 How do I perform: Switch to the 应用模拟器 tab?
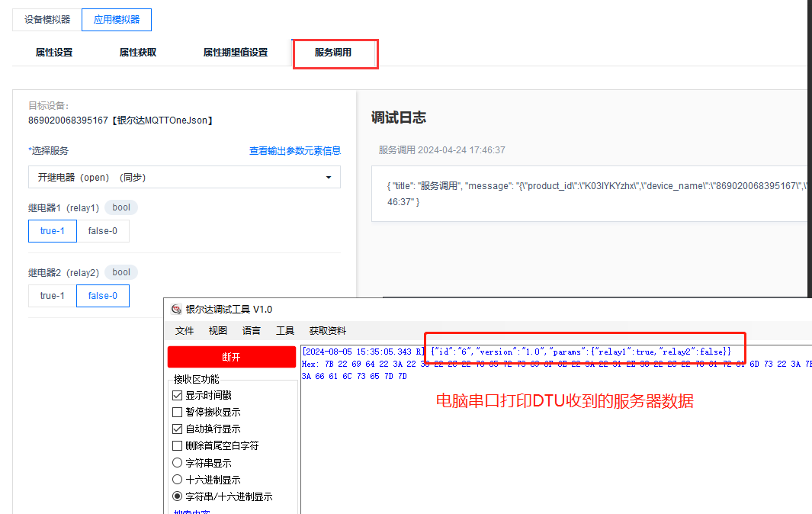pos(117,20)
